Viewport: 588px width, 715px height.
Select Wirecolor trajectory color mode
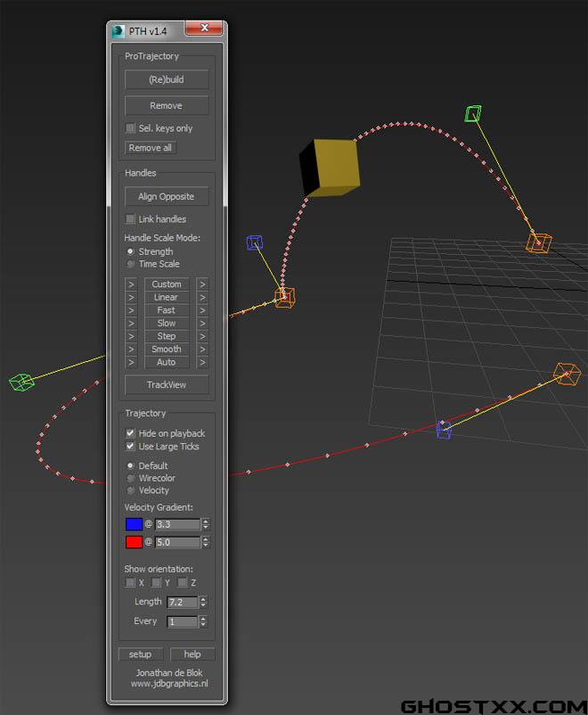coord(130,478)
